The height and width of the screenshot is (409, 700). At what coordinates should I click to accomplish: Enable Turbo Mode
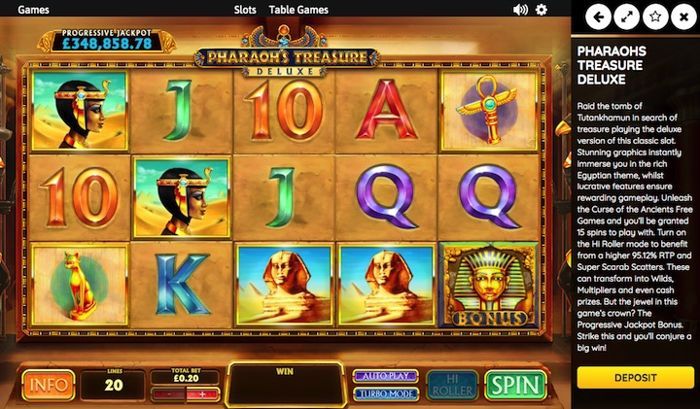[x=386, y=394]
